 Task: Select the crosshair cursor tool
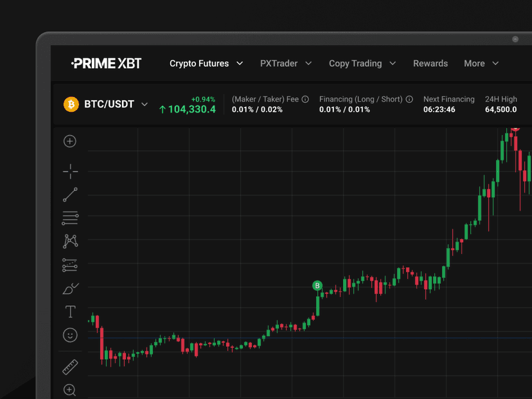70,171
